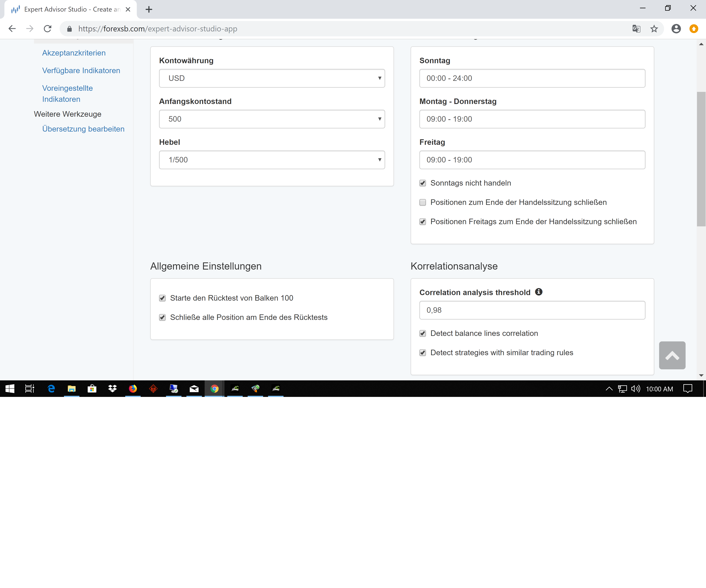Launch Firefox from the taskbar
This screenshot has height=588, width=706.
(133, 389)
